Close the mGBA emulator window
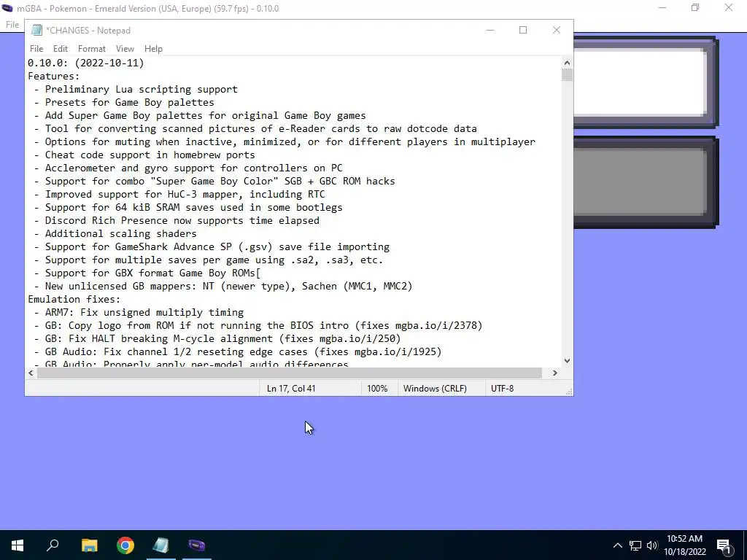 click(x=729, y=8)
